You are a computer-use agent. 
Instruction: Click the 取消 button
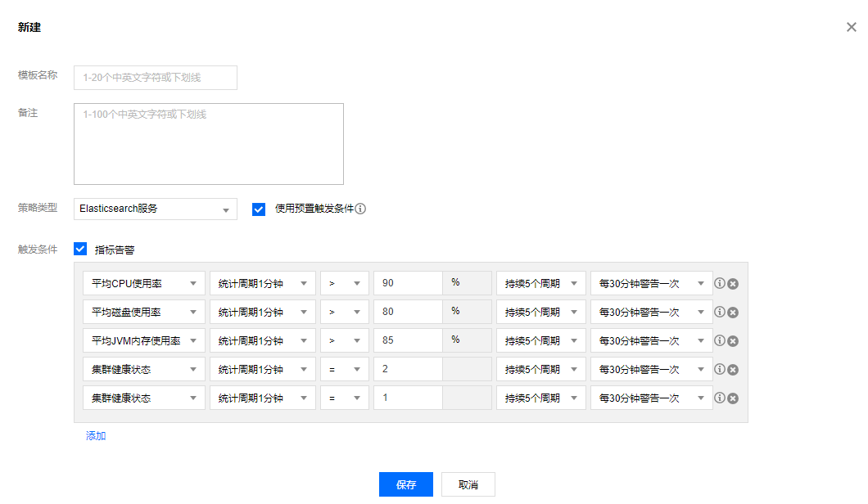468,484
